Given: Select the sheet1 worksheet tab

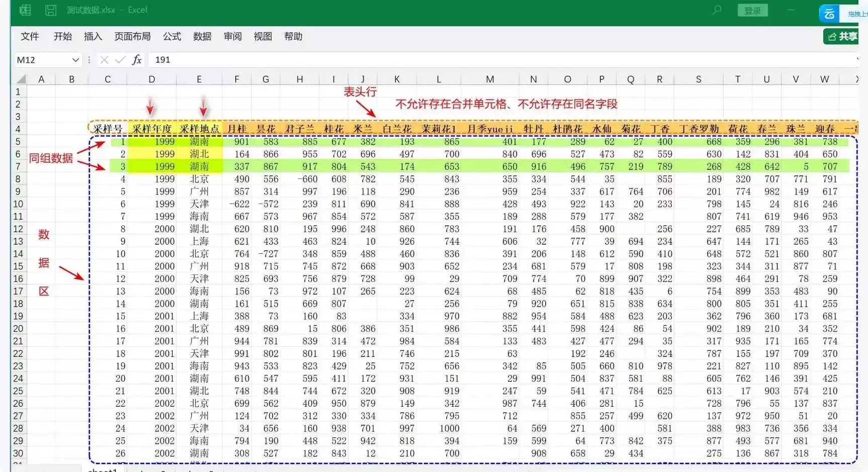Looking at the screenshot, I should pos(102,469).
